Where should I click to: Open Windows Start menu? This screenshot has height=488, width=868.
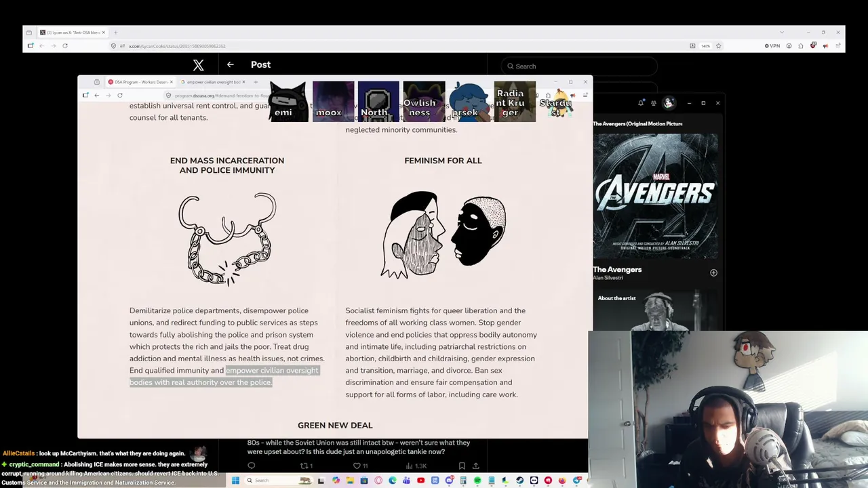(235, 481)
